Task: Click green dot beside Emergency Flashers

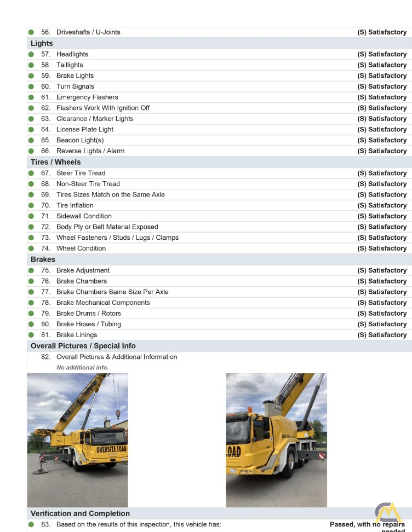Action: pos(31,97)
